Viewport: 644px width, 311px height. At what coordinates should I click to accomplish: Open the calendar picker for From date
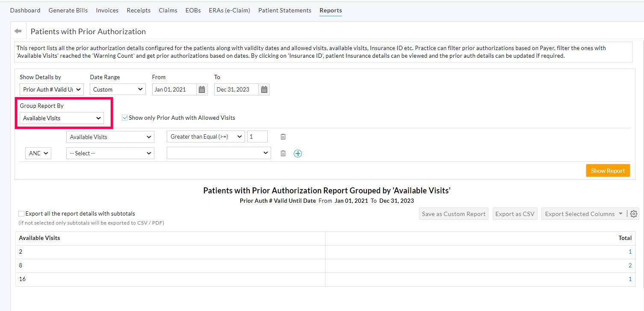pyautogui.click(x=201, y=89)
